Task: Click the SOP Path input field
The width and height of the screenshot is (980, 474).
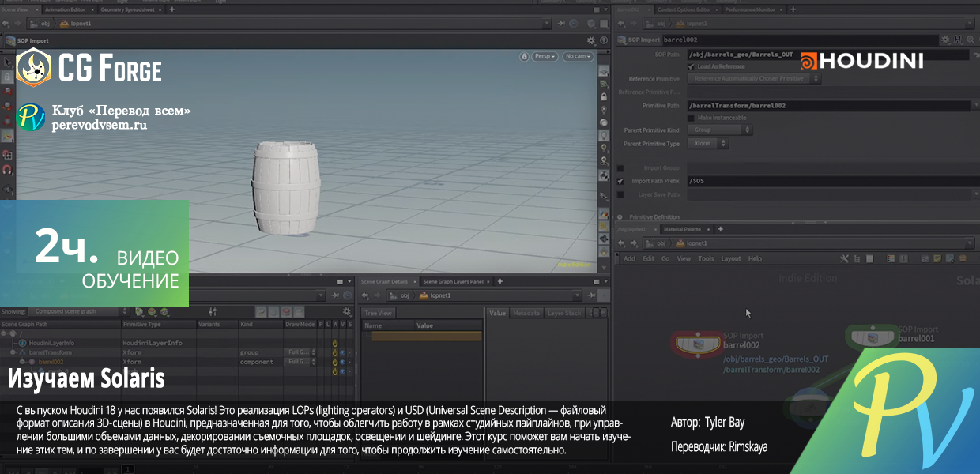Action: (x=827, y=55)
